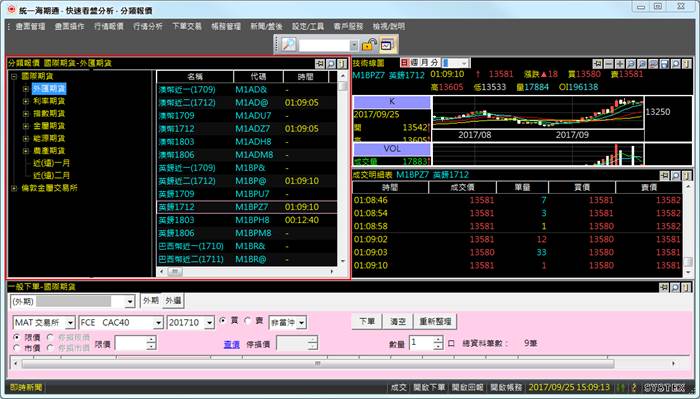Switch chart to 日 daily period
This screenshot has width=700, height=399.
tap(404, 63)
